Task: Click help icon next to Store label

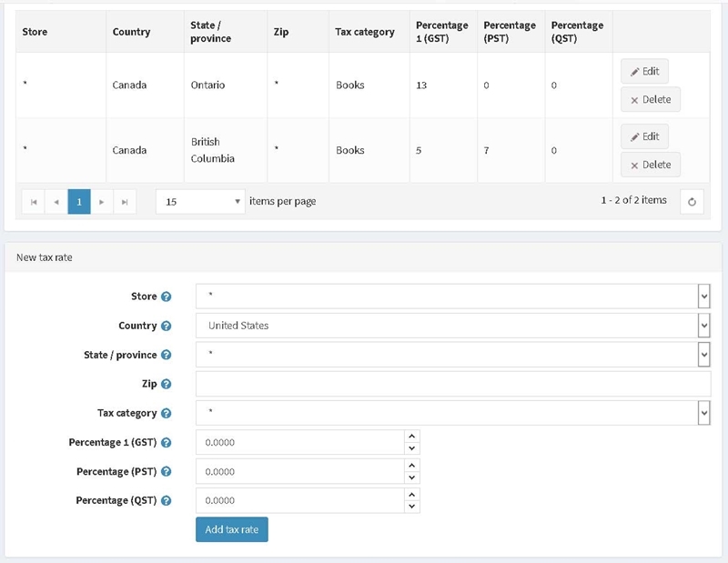Action: (166, 297)
